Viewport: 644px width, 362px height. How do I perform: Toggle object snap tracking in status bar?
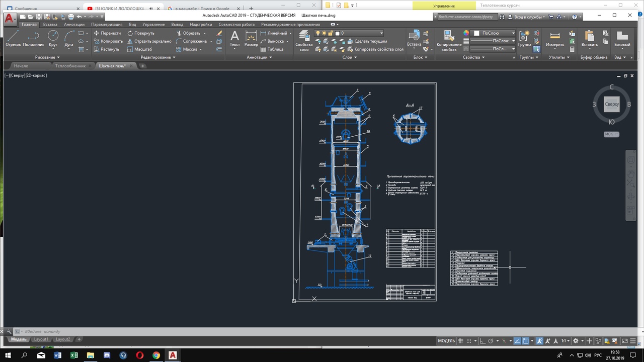[x=518, y=341]
